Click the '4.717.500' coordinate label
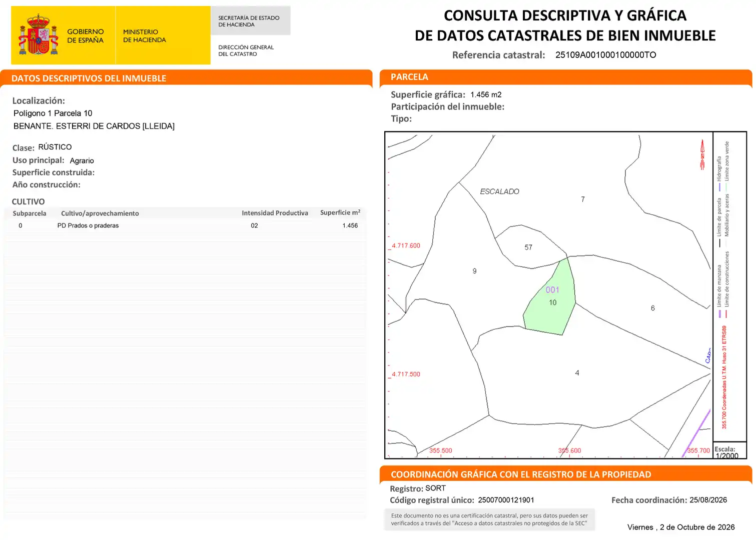This screenshot has height=540, width=756. pos(406,374)
